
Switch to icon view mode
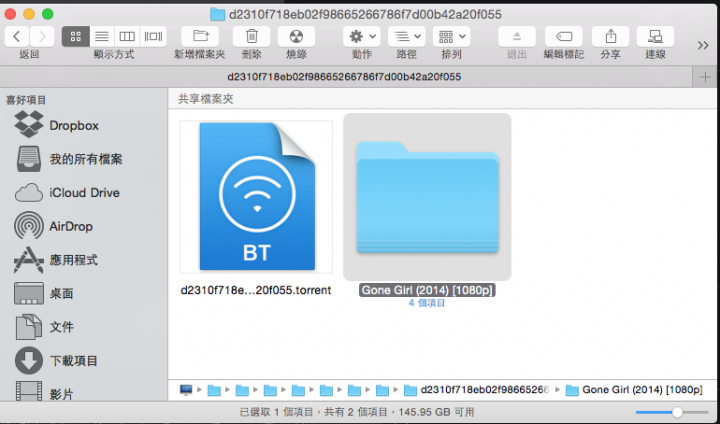coord(76,36)
